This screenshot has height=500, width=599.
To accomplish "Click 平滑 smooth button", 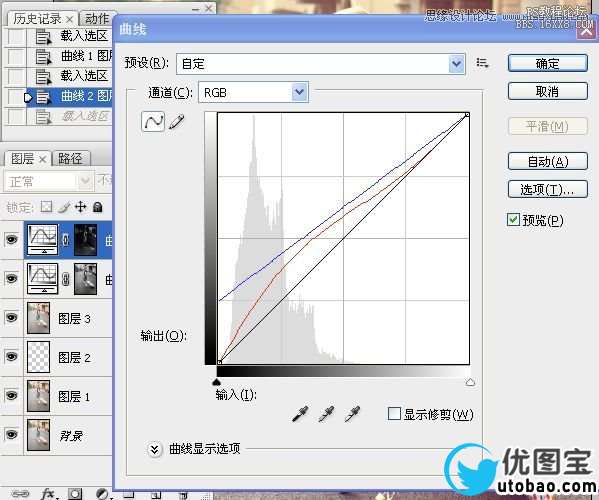I will point(547,126).
